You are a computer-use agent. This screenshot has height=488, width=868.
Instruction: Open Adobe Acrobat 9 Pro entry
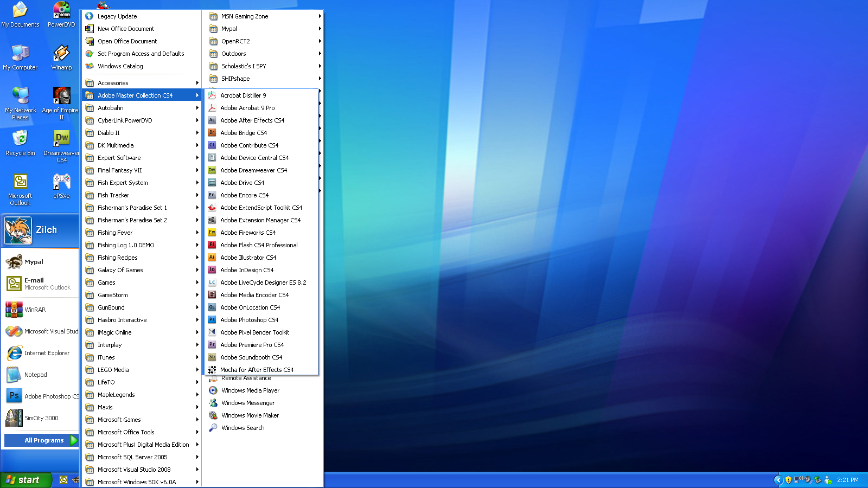click(x=247, y=108)
